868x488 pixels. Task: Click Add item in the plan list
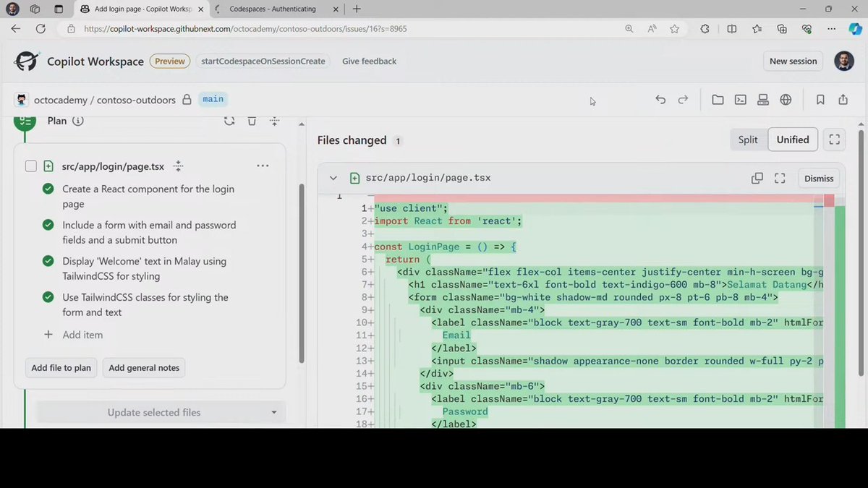click(73, 335)
